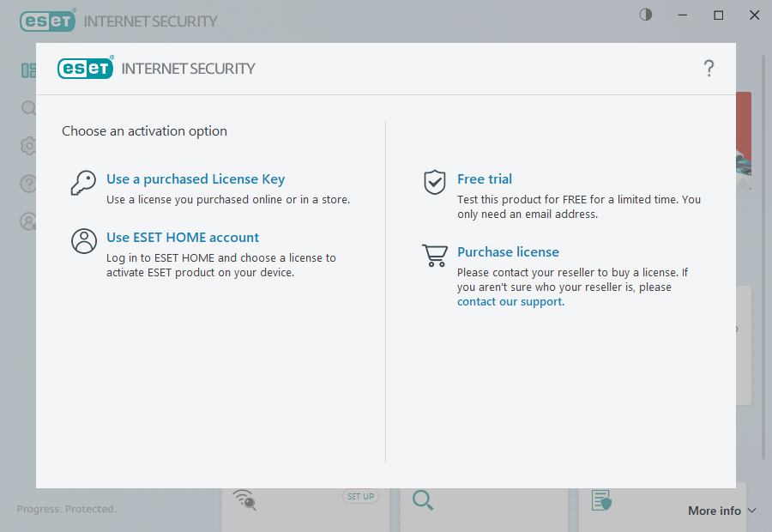Click the SET UP button in main window
The image size is (772, 532).
(360, 497)
